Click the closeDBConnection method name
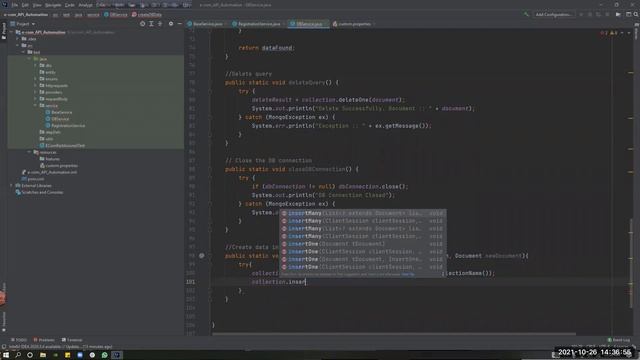Image resolution: width=640 pixels, height=360 pixels. click(316, 169)
